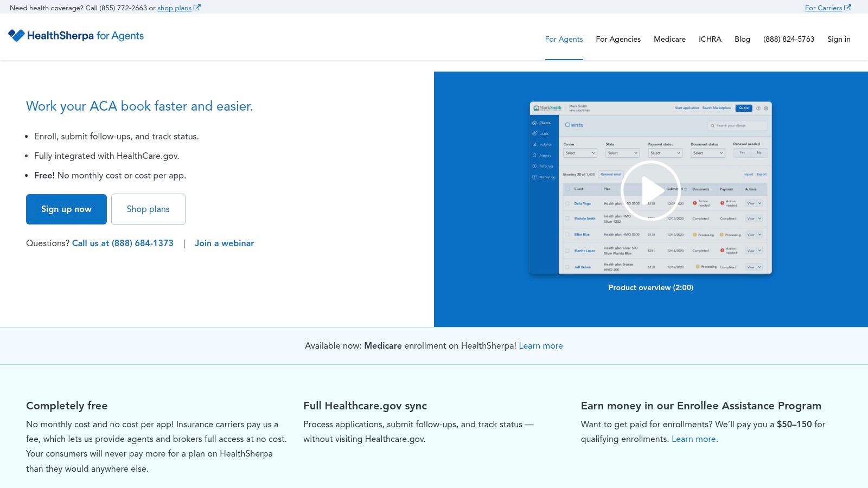Select the For Agents navigation tab
868x488 pixels.
coord(564,39)
